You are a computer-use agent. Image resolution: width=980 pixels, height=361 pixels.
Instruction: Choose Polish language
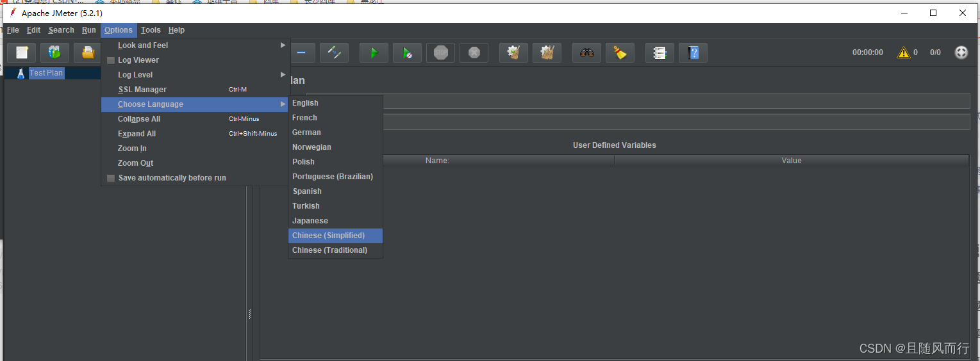[335, 162]
